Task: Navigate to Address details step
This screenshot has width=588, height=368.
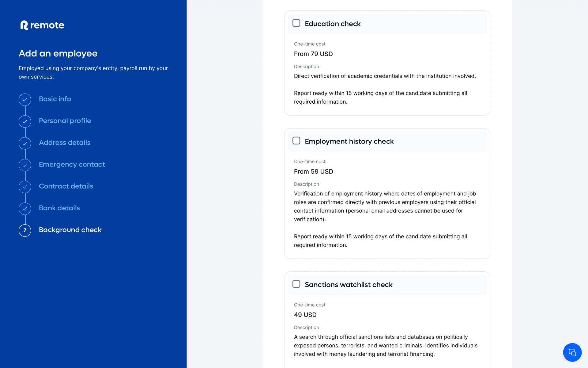Action: [64, 143]
